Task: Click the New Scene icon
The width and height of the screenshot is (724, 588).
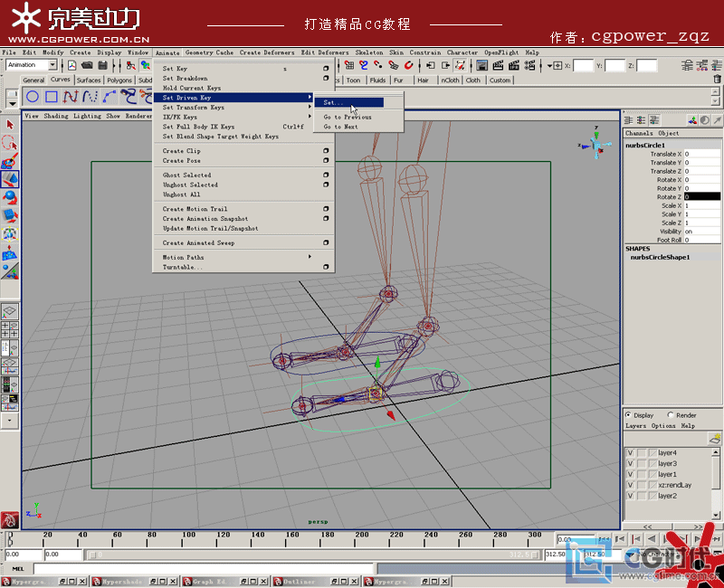Action: [72, 65]
